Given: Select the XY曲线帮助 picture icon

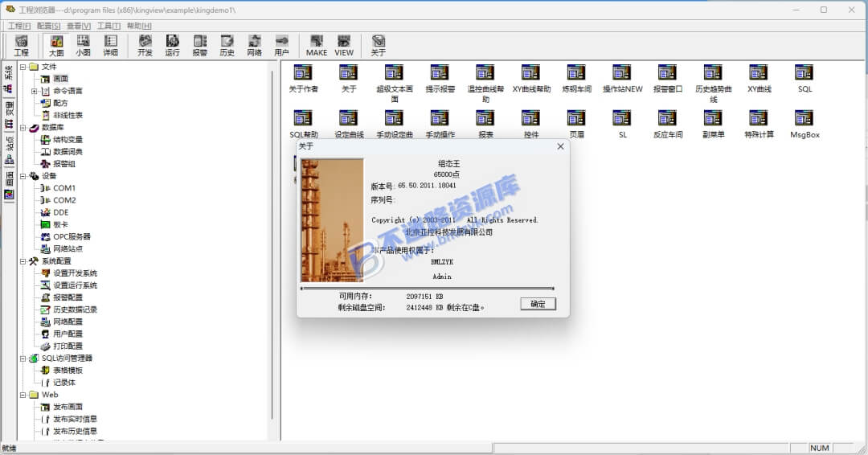Looking at the screenshot, I should pyautogui.click(x=531, y=79).
